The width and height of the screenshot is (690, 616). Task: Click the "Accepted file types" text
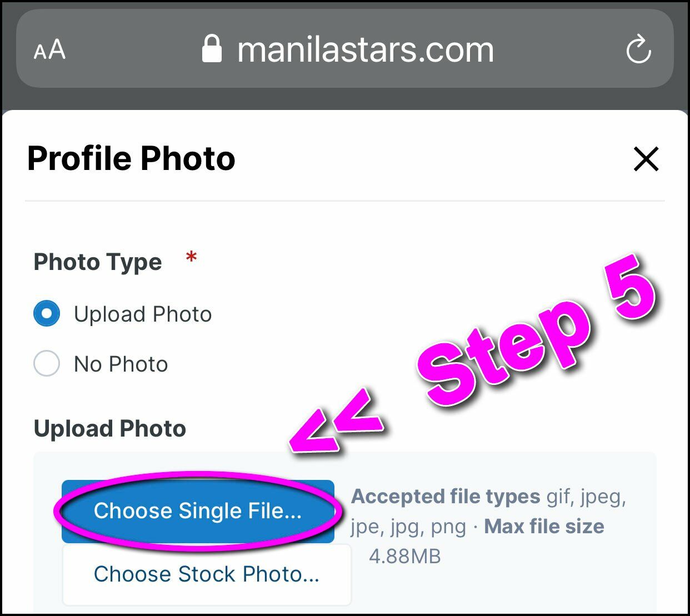click(x=446, y=496)
